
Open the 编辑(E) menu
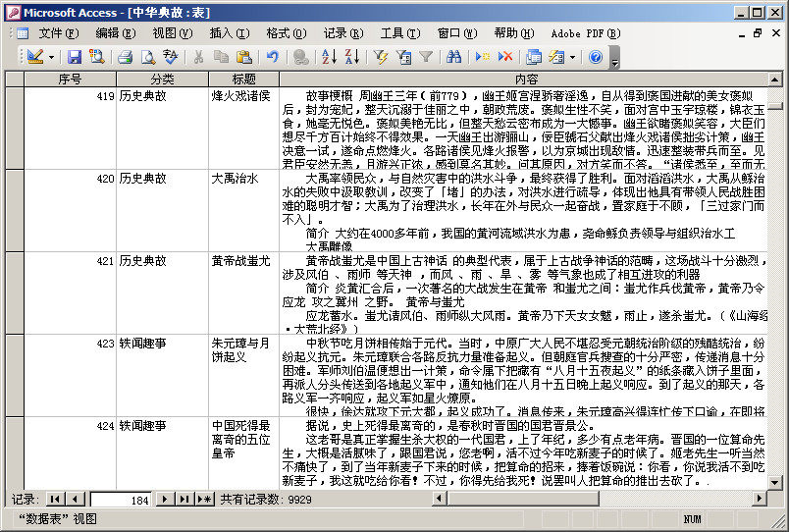point(116,33)
